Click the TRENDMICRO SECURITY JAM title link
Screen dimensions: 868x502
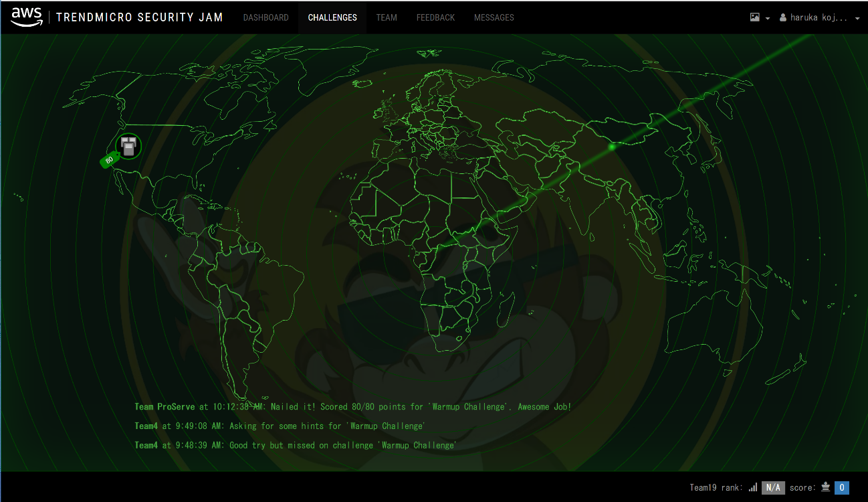140,17
